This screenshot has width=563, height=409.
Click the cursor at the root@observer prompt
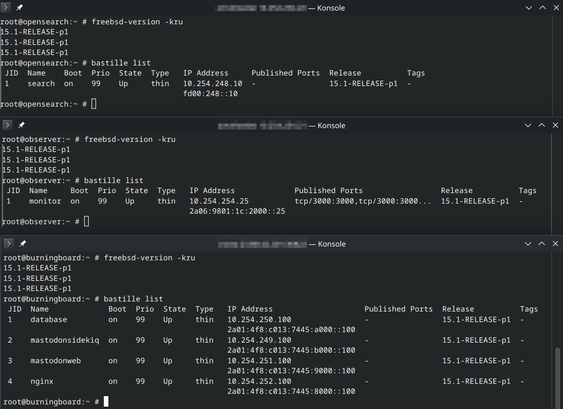coord(87,221)
